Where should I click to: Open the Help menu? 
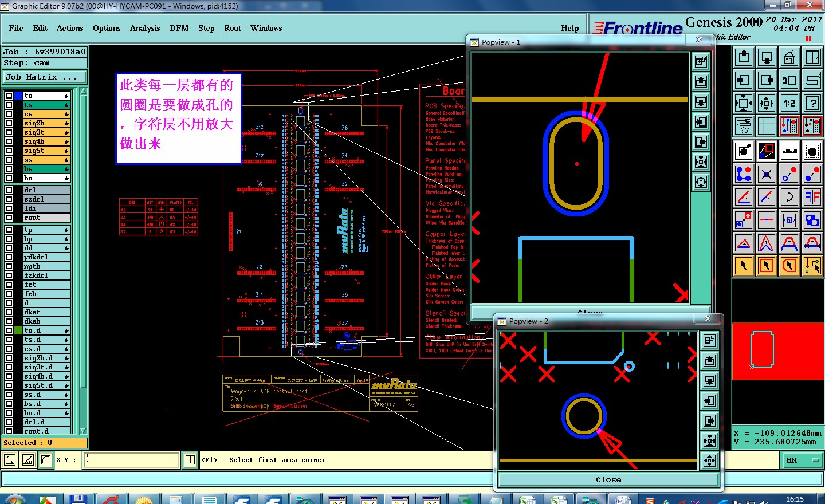pos(570,28)
